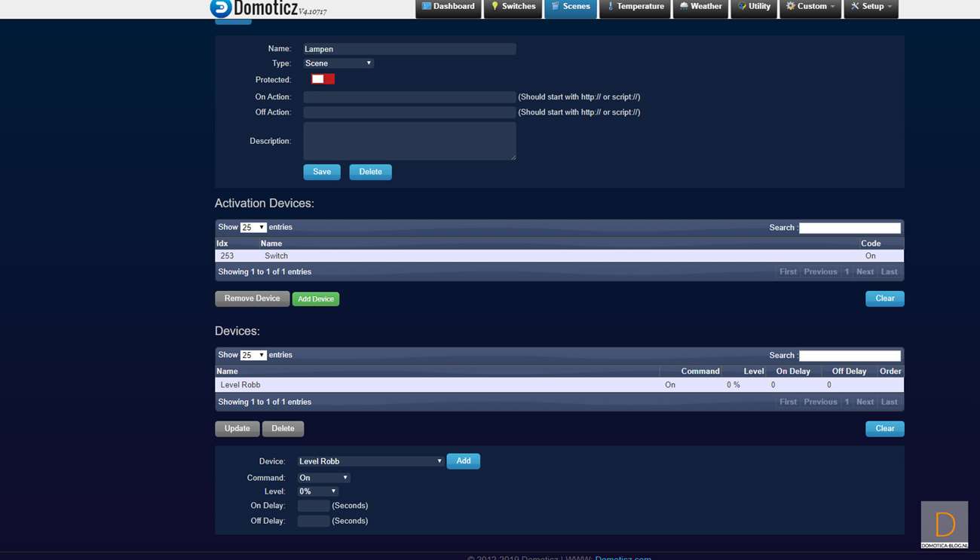Click Next in Activation Devices pagination
Viewport: 980px width, 560px height.
click(865, 272)
